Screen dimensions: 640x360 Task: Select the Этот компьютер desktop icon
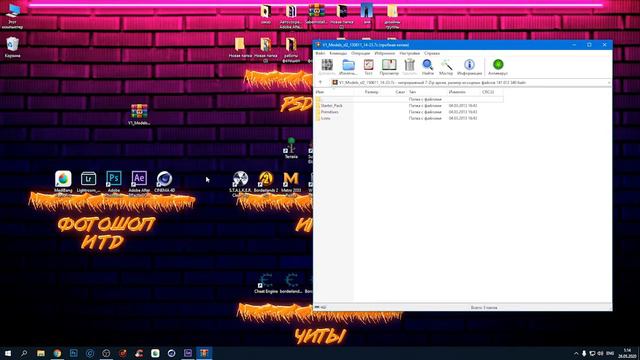pyautogui.click(x=13, y=17)
